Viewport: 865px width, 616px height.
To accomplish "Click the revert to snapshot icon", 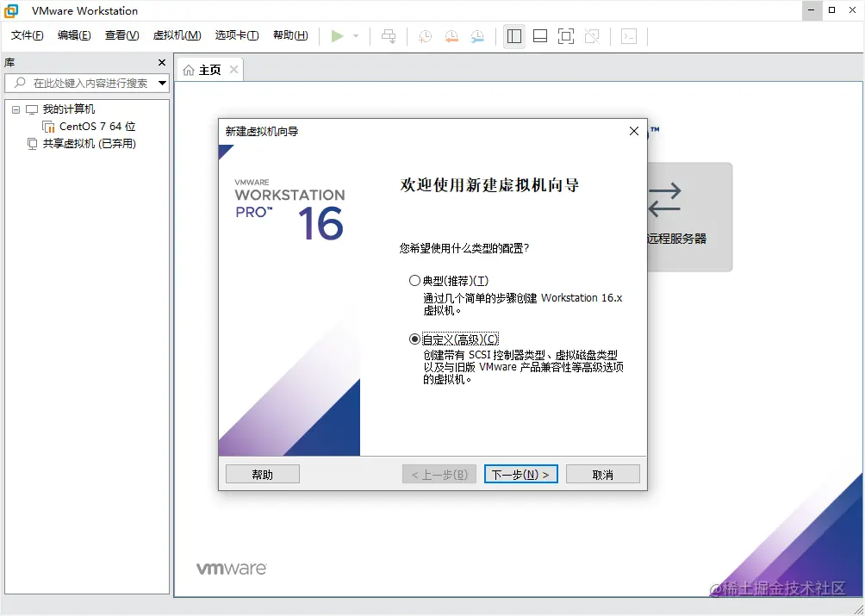I will pyautogui.click(x=451, y=36).
